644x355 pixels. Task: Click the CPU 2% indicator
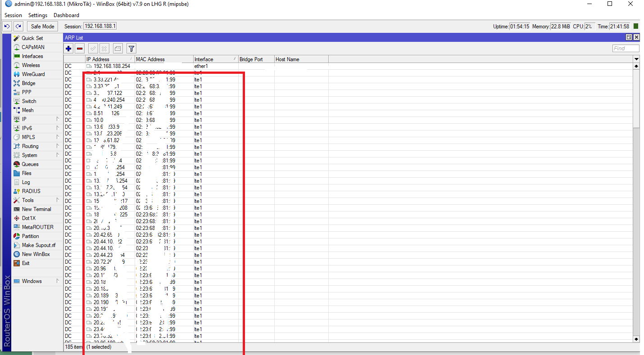[590, 26]
